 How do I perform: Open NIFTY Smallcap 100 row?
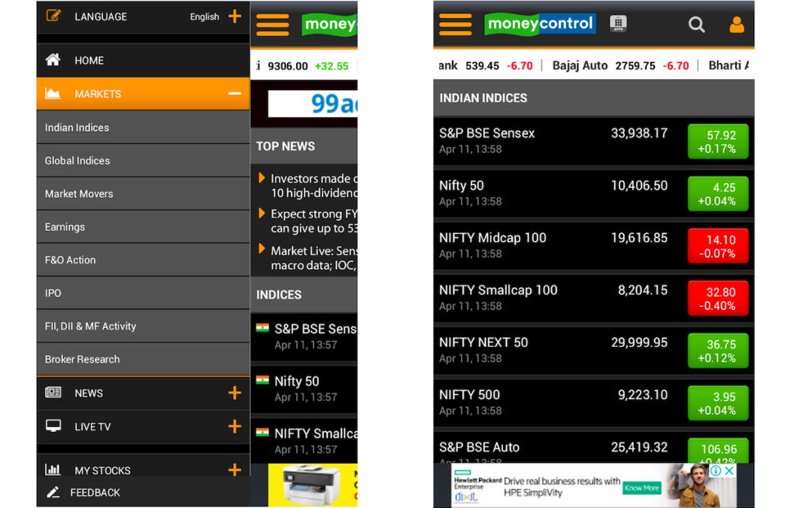593,298
